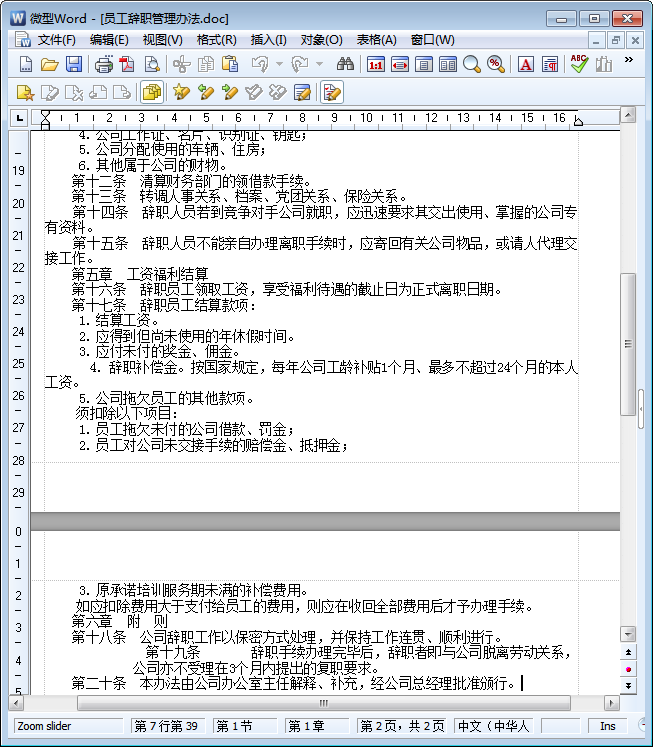Open font formatting (red A) icon
This screenshot has height=747, width=653.
526,64
